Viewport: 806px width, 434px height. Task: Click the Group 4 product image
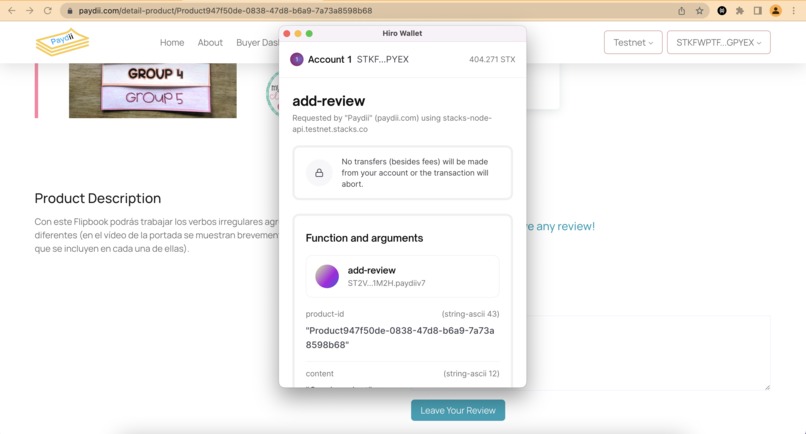153,91
